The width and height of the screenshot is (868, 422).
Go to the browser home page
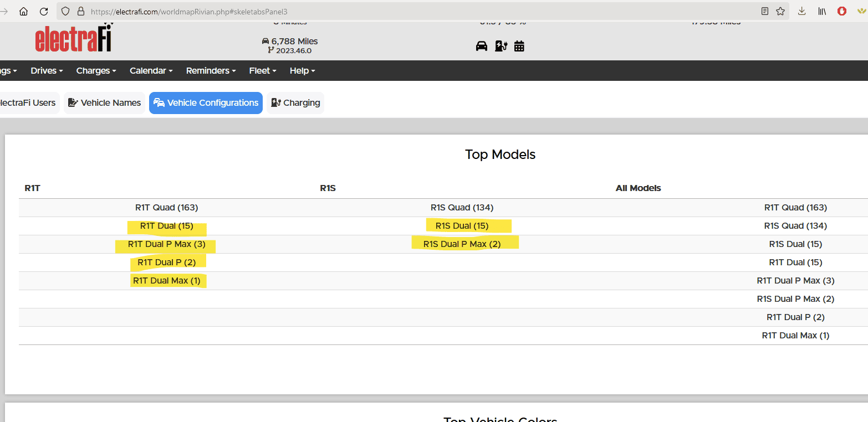23,11
